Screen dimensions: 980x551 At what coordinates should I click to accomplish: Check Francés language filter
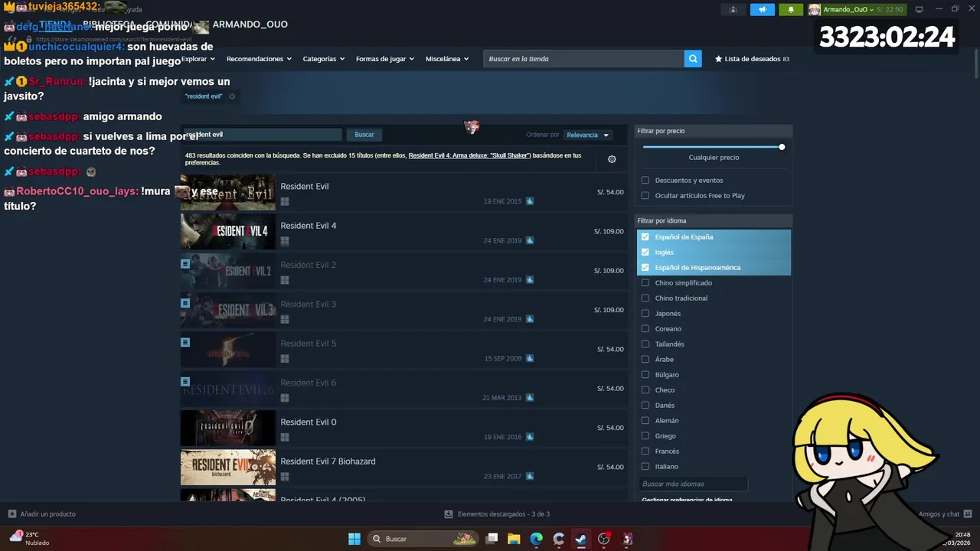tap(645, 452)
